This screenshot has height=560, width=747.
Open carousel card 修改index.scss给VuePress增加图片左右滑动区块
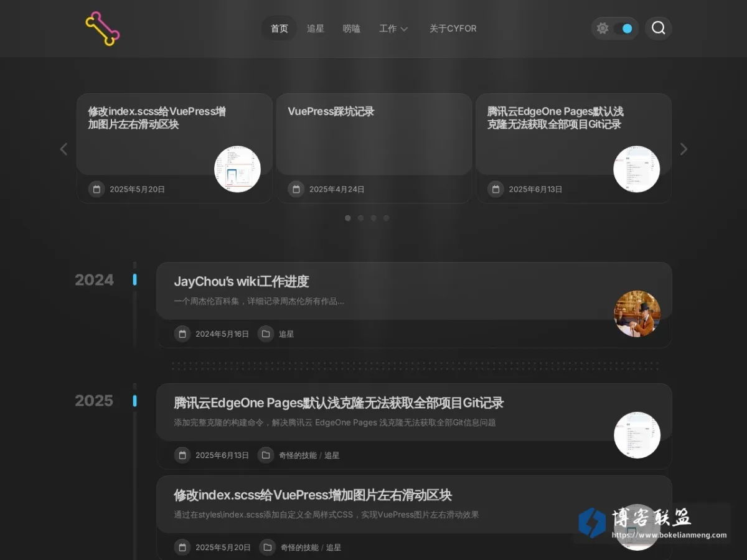pos(157,118)
